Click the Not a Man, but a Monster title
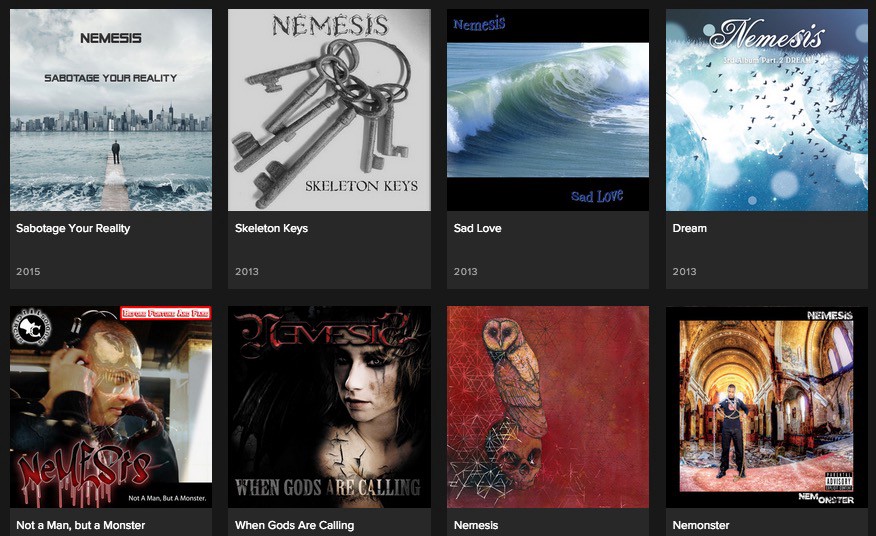Viewport: 876px width, 536px height. [x=80, y=525]
